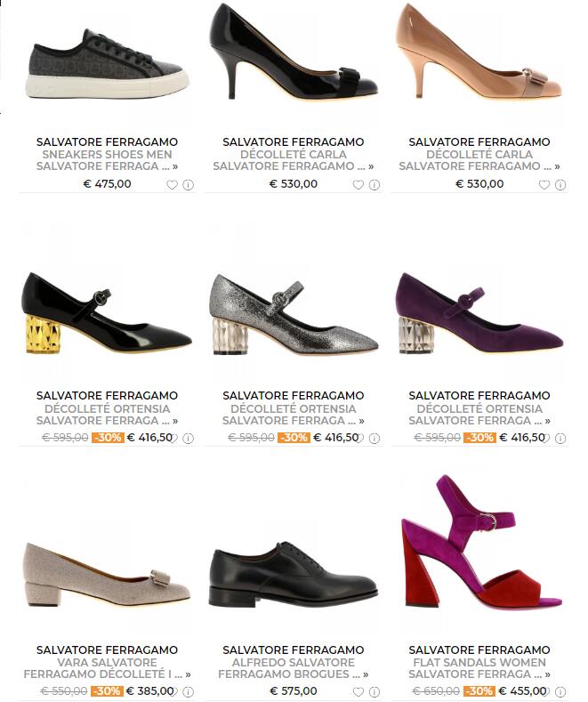
Task: Open the purple suede Ortensia shoe photo
Action: (479, 312)
